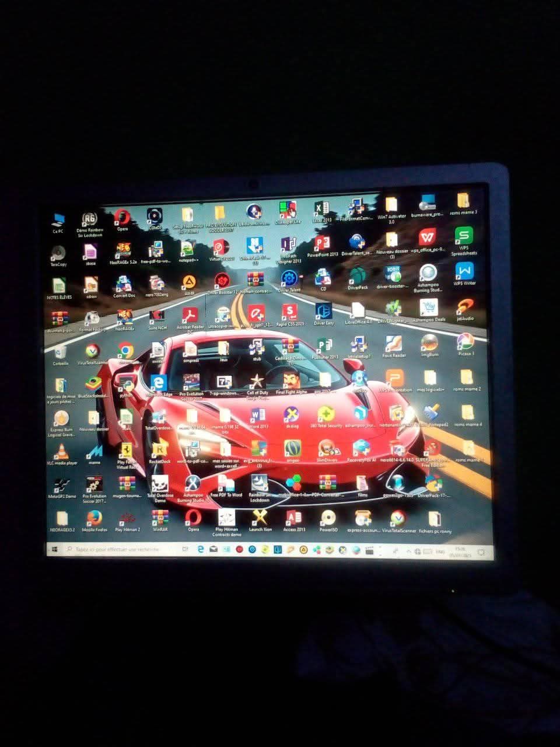The width and height of the screenshot is (560, 747).
Task: Click the Windows Start button
Action: pyautogui.click(x=54, y=549)
